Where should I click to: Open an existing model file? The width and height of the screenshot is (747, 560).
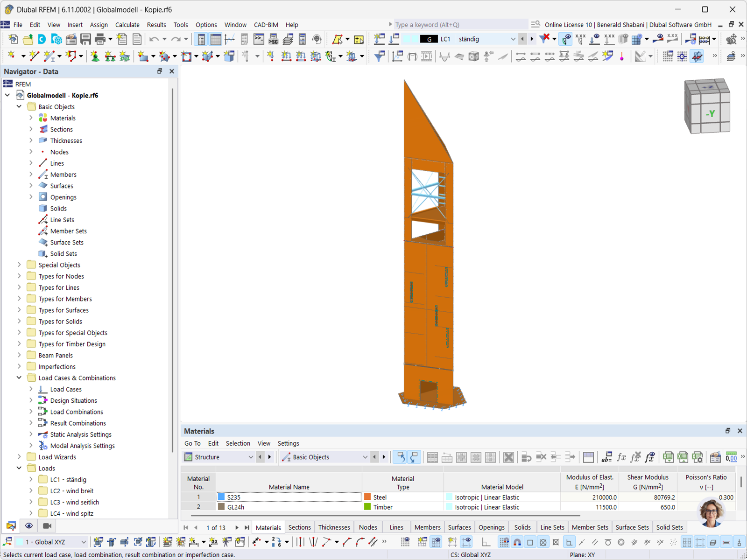pos(28,39)
